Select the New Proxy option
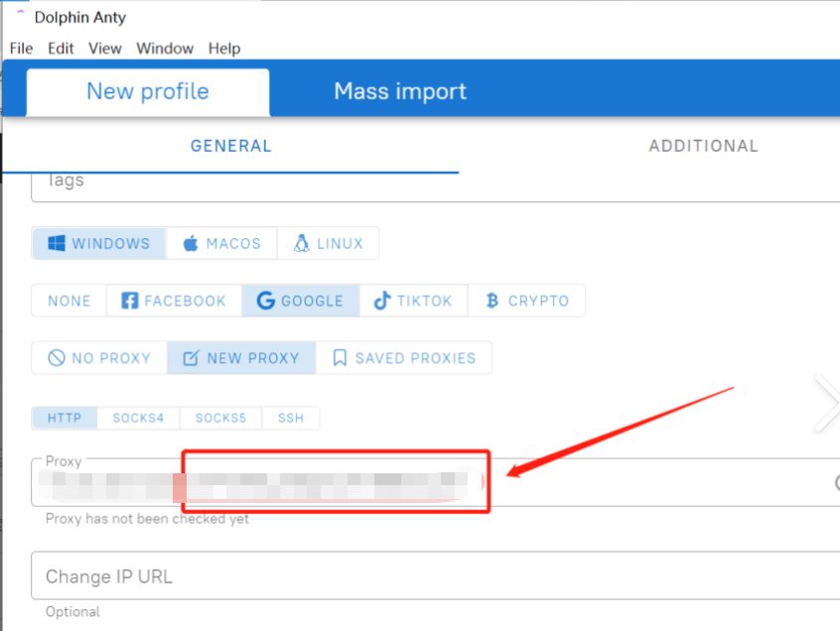 tap(241, 358)
